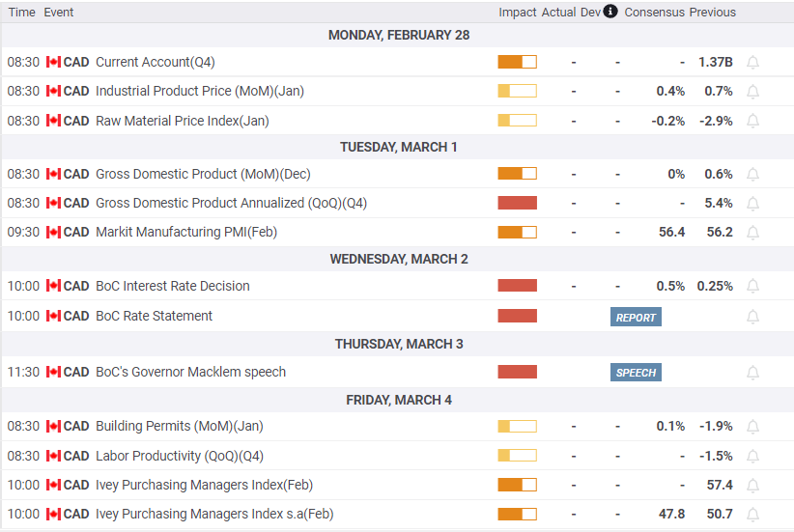Open Gross Domestic Product Annualized (QoQ)(Q4) event
This screenshot has width=794, height=532.
pos(231,203)
